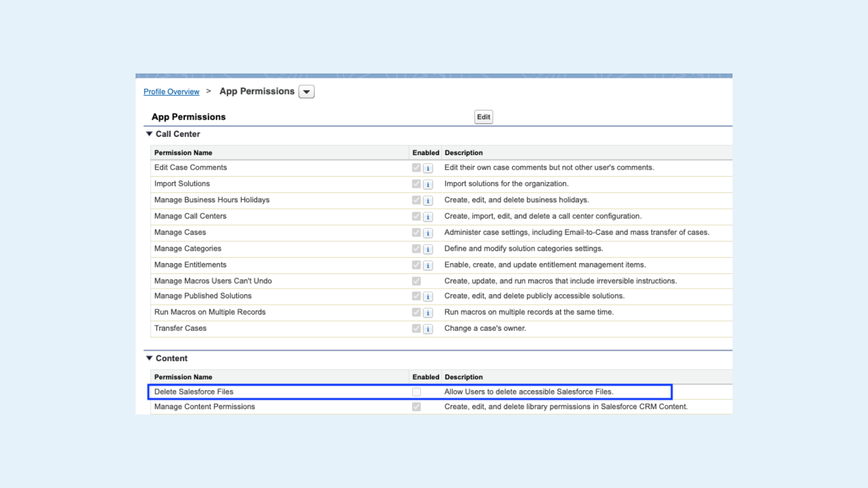Open the Transfer Cases info tooltip

tap(428, 329)
